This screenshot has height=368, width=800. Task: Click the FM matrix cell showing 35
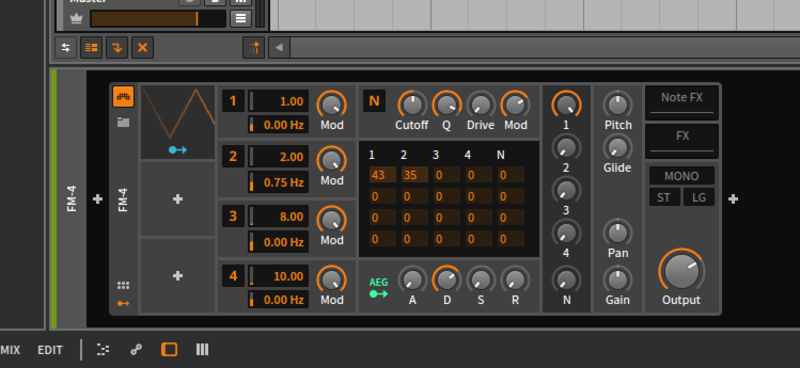[x=415, y=175]
